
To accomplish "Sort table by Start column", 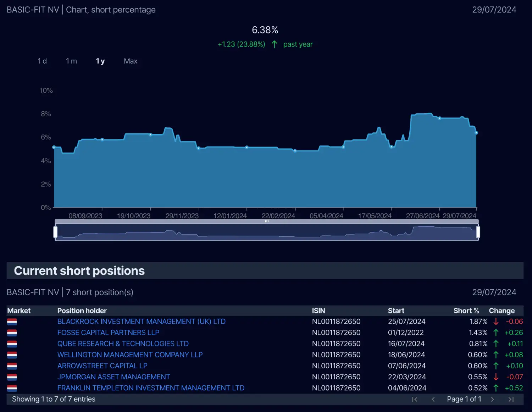I will coord(396,311).
